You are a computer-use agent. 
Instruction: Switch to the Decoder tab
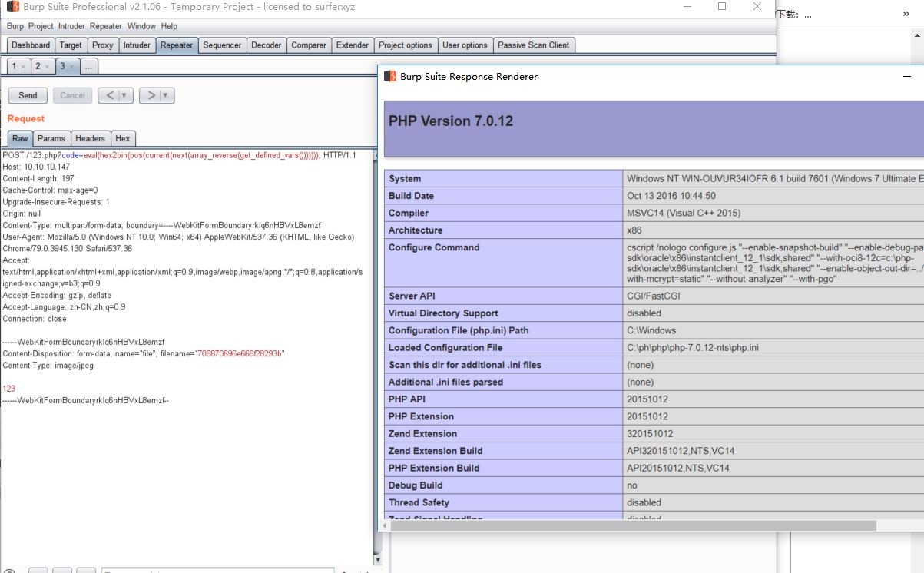click(x=267, y=45)
